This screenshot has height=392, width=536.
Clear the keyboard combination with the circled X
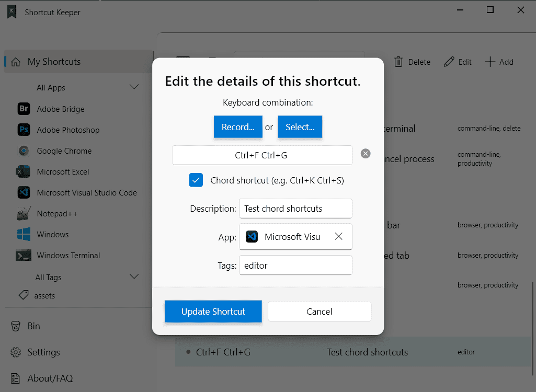[366, 154]
